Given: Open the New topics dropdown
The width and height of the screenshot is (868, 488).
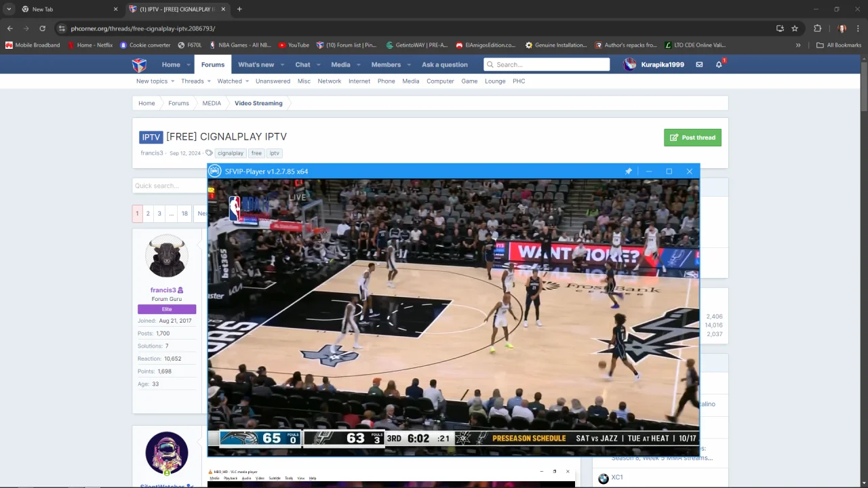Looking at the screenshot, I should 172,81.
